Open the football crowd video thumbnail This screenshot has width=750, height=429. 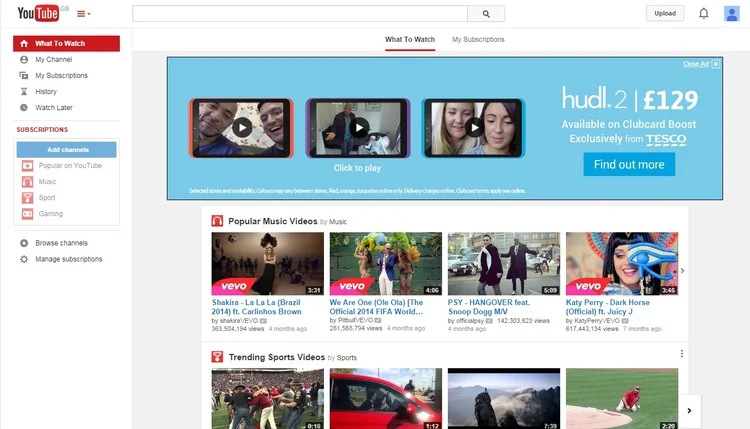(x=267, y=398)
